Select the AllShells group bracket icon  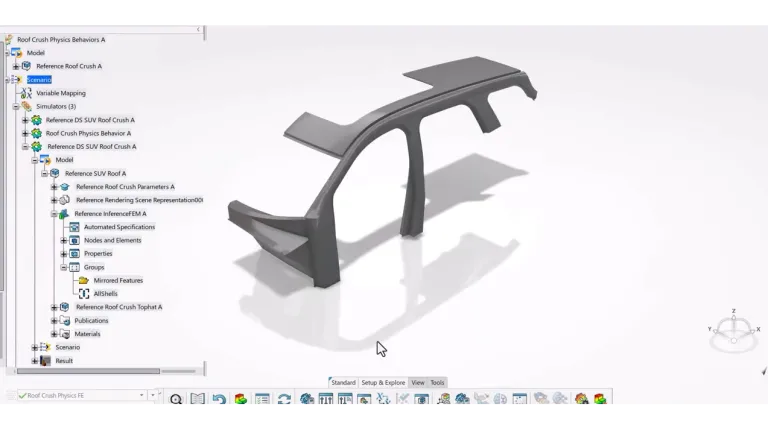84,294
